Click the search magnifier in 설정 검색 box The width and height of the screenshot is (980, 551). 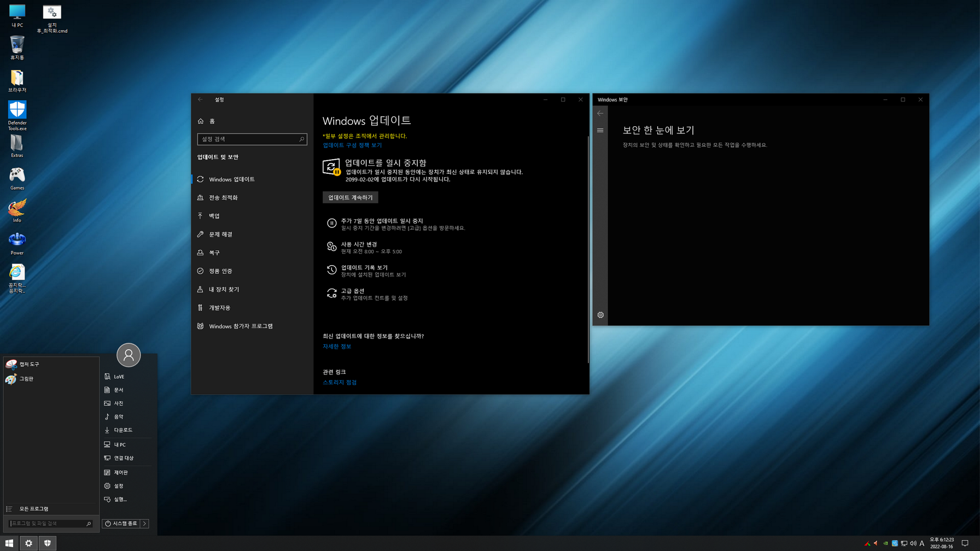(x=301, y=139)
